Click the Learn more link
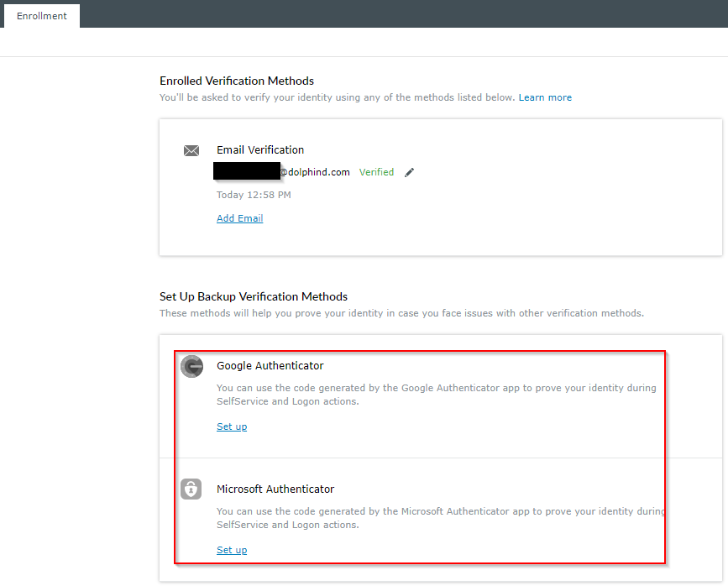The height and width of the screenshot is (586, 728). point(545,97)
